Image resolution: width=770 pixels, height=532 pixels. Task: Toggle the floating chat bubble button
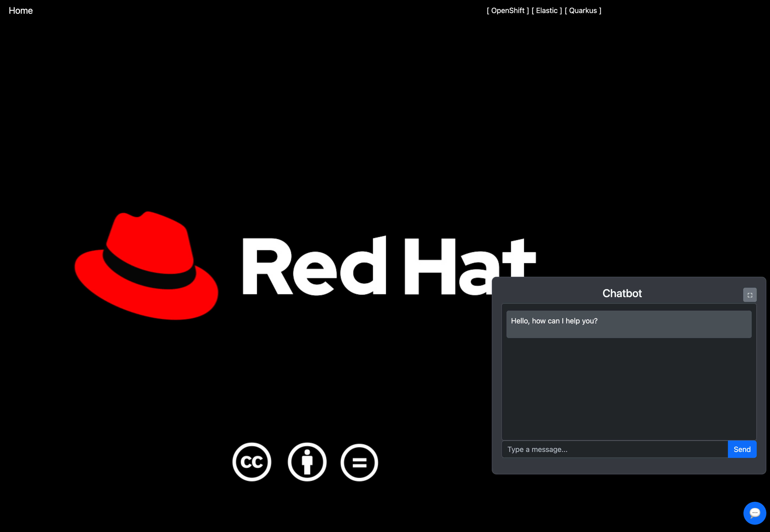[x=755, y=513]
